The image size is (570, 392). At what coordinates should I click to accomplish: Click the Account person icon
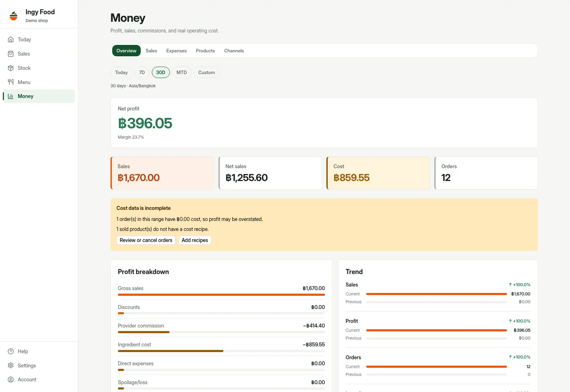pyautogui.click(x=11, y=380)
